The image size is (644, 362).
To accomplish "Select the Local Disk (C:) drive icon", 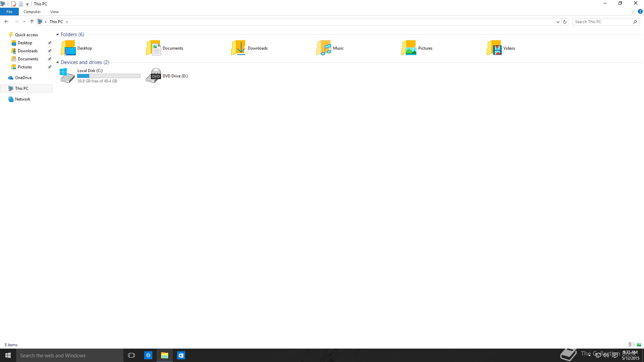I will pos(67,75).
